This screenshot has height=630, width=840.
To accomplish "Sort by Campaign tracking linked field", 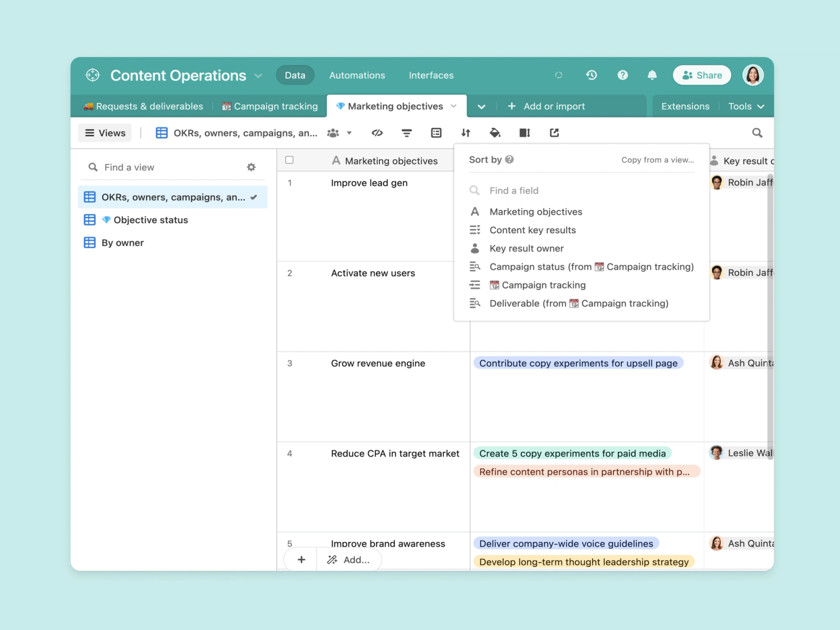I will [x=581, y=285].
